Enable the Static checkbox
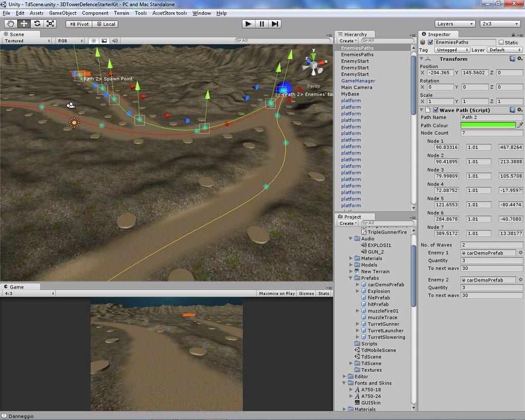Screen dimensions: 525x420 (x=501, y=43)
